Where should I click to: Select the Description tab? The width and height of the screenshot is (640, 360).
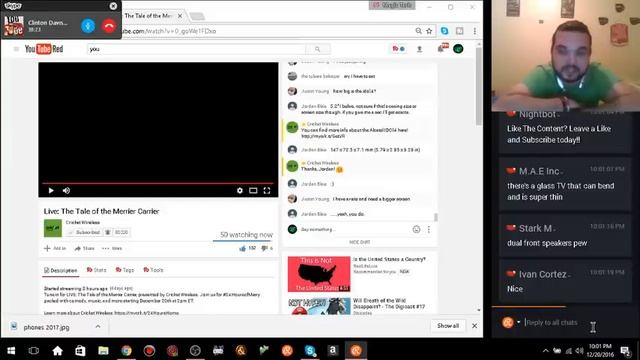[60, 270]
